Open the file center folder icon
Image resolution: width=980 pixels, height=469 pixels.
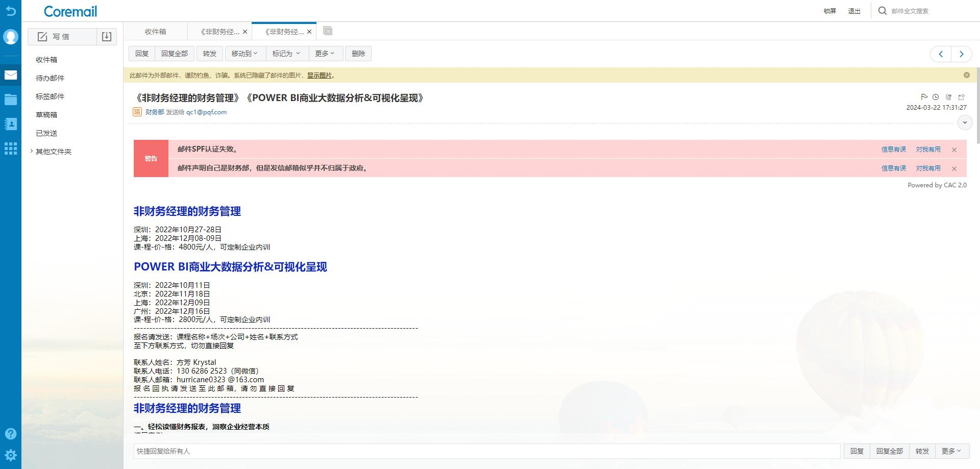click(11, 100)
